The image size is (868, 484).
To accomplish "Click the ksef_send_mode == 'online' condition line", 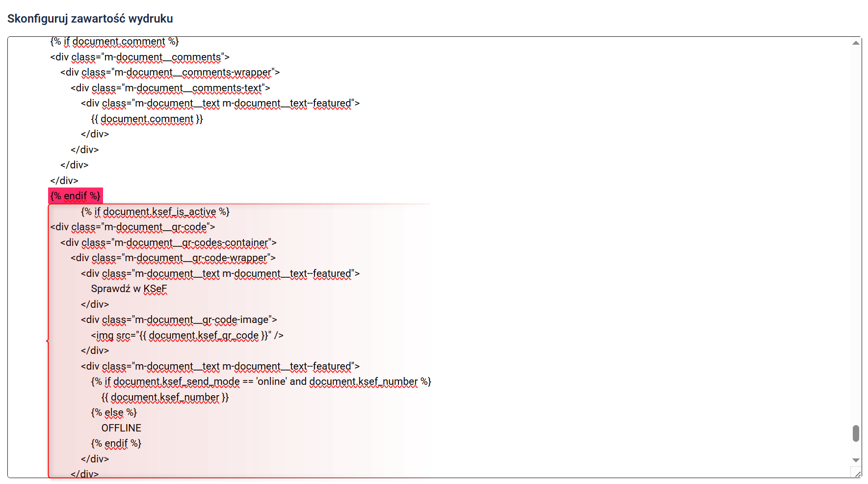I will pyautogui.click(x=261, y=381).
